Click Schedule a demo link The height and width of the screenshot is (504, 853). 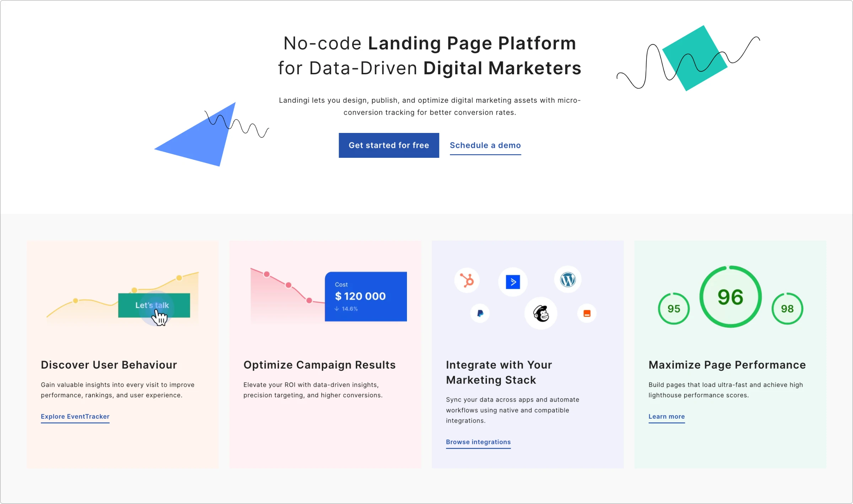click(x=485, y=145)
